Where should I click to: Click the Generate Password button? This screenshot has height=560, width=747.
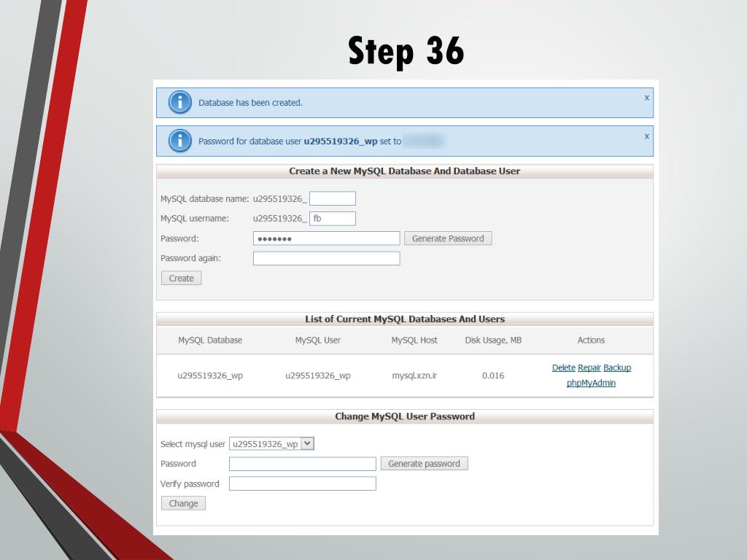pyautogui.click(x=448, y=238)
